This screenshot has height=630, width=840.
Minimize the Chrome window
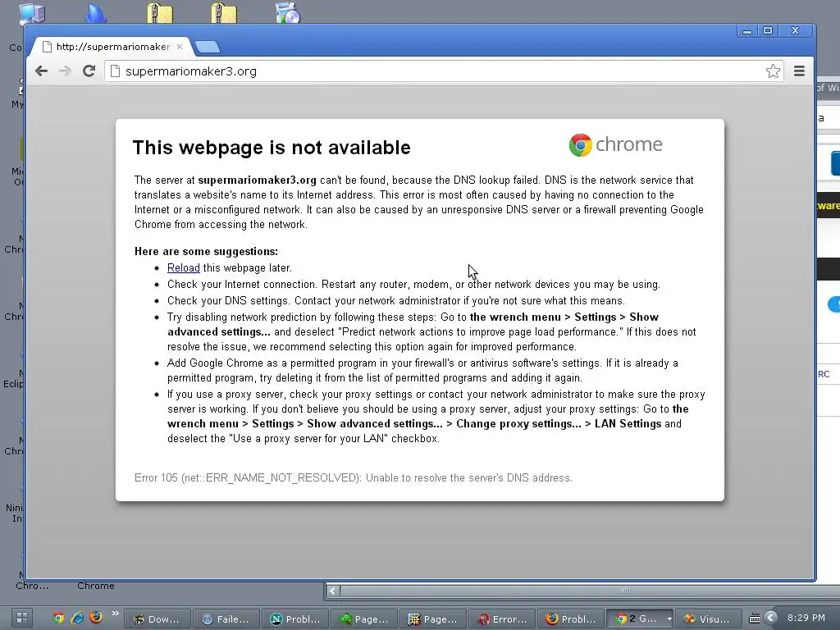coord(746,31)
